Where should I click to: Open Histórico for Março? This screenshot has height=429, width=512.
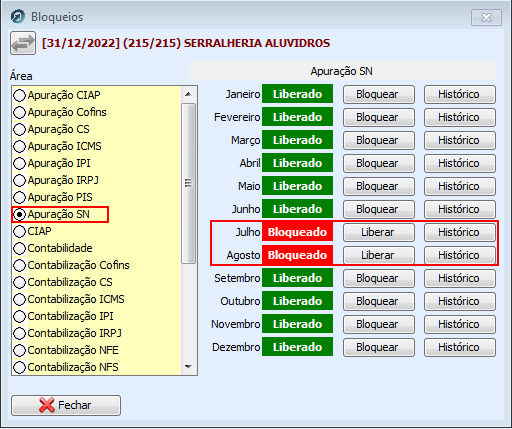[460, 140]
